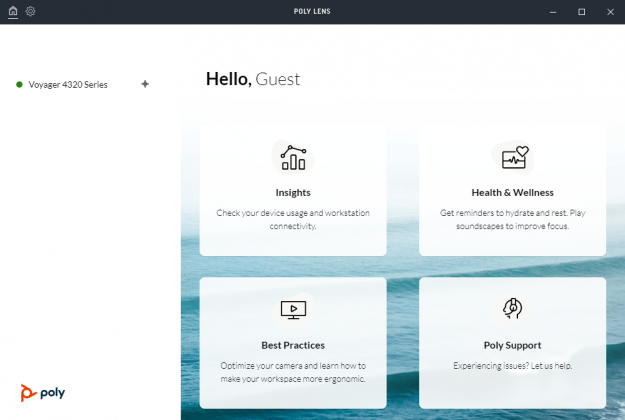Viewport: 625px width, 420px height.
Task: Select Voyager 4320 Series device
Action: pyautogui.click(x=68, y=85)
